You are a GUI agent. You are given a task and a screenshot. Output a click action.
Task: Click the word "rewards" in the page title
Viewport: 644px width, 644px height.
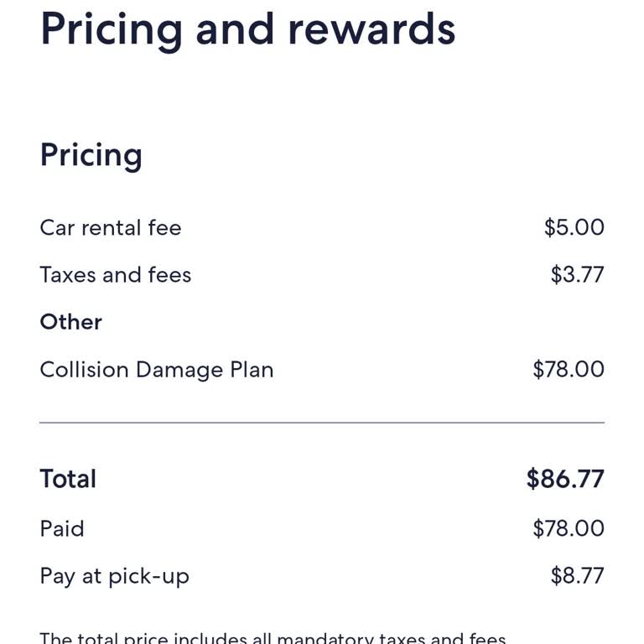coord(371,28)
